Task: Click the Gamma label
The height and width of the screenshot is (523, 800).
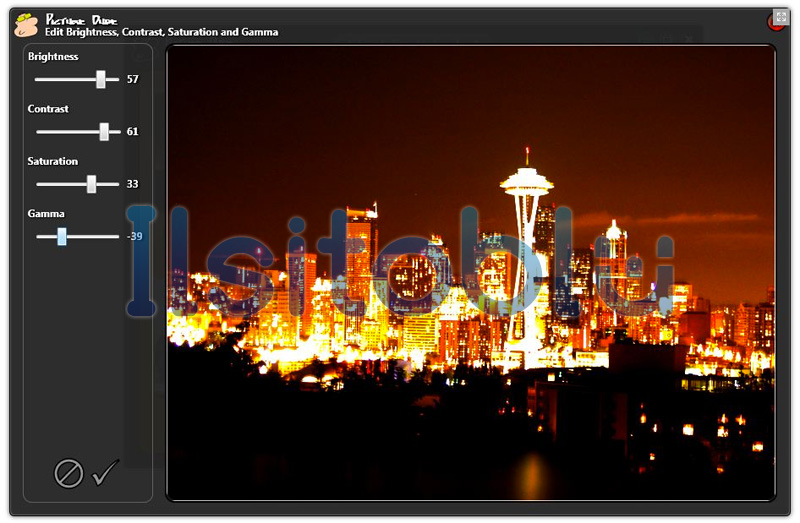Action: [x=46, y=213]
